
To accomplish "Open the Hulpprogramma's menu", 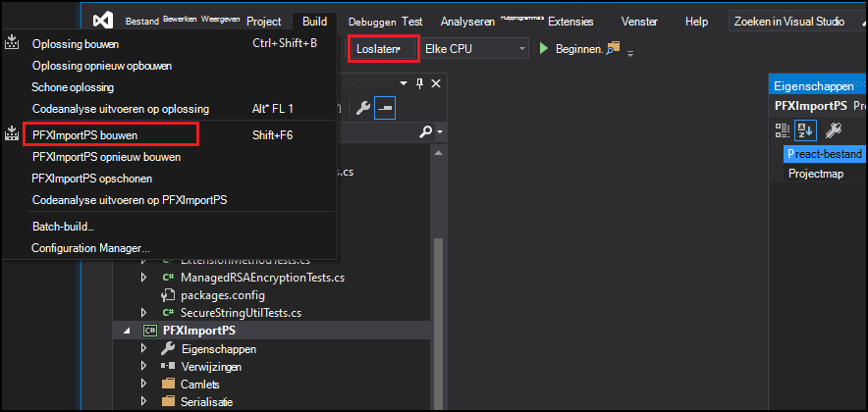I will tap(522, 17).
